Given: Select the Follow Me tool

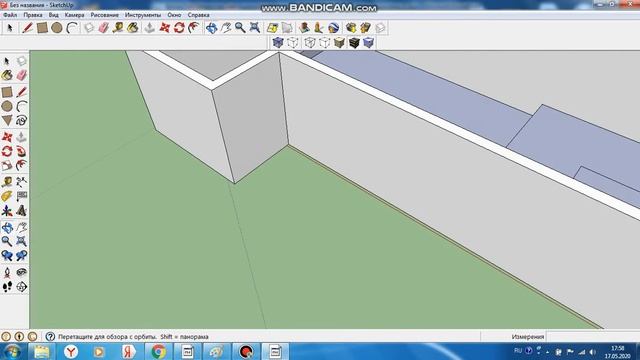Looking at the screenshot, I should [x=22, y=151].
